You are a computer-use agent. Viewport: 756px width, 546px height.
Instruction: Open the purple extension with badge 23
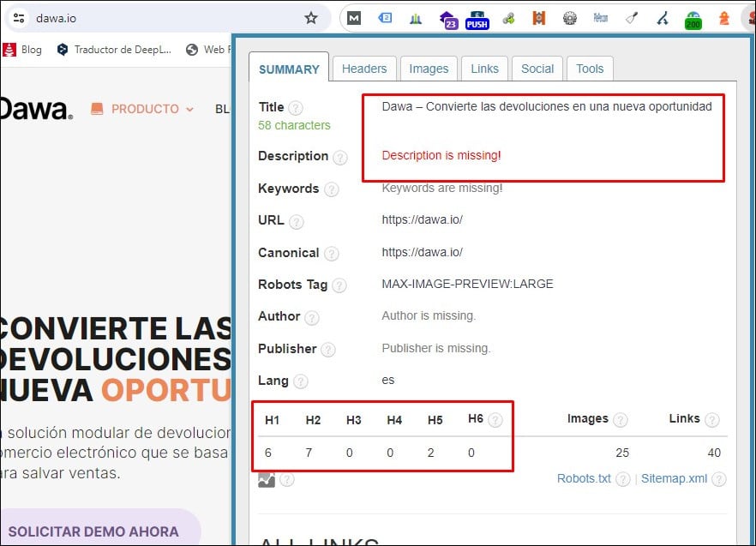[448, 20]
